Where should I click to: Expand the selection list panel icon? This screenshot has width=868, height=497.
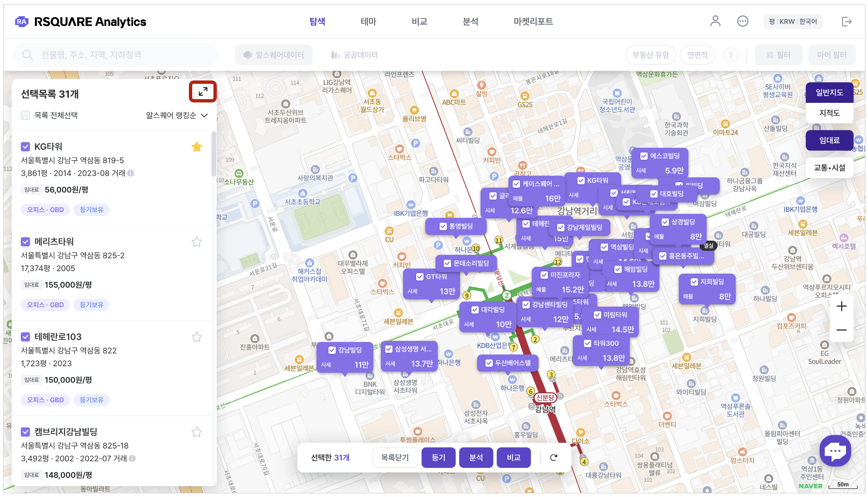203,91
